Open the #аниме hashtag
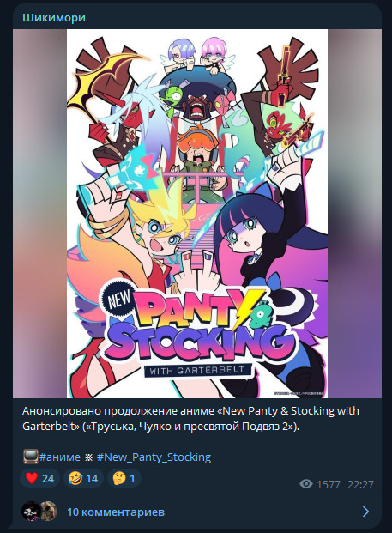The height and width of the screenshot is (533, 392). click(x=60, y=457)
